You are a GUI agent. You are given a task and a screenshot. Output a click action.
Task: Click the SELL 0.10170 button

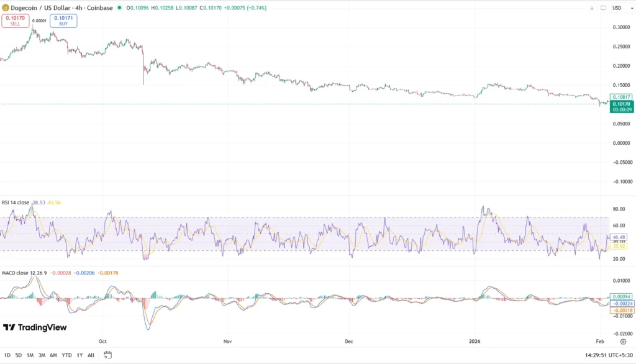(16, 21)
